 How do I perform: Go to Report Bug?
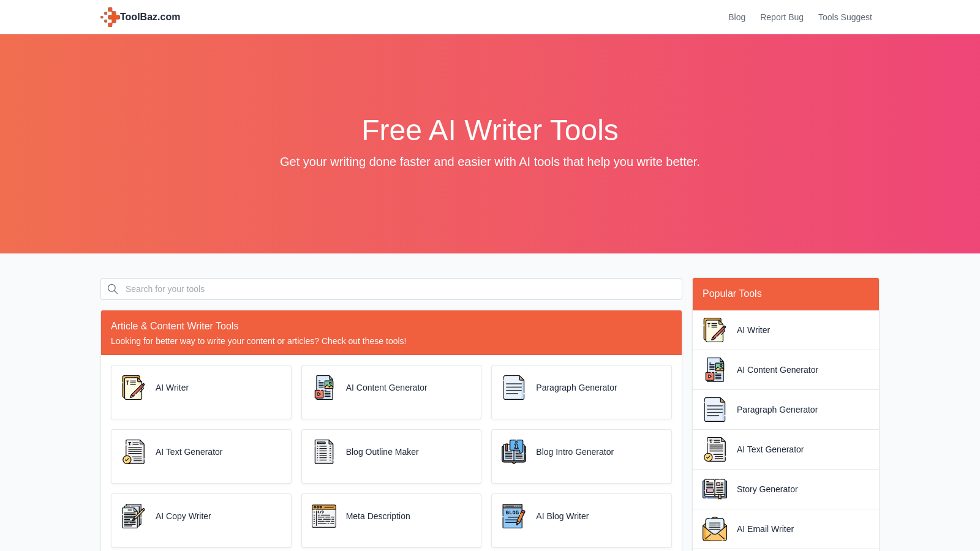coord(782,17)
